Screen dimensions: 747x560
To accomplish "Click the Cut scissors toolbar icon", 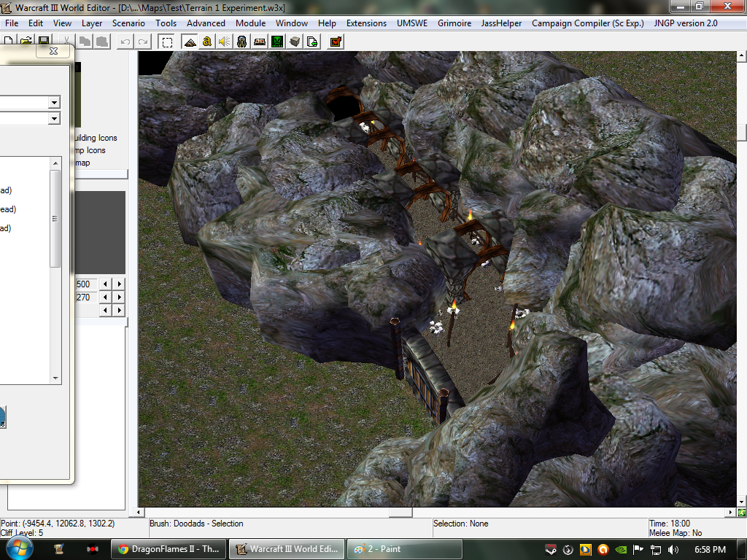I will pyautogui.click(x=66, y=42).
